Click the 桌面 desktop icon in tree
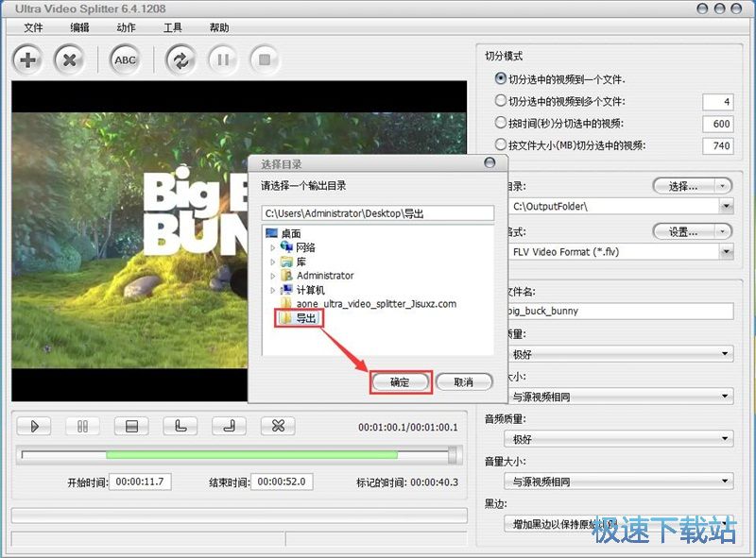Image resolution: width=756 pixels, height=558 pixels. [271, 233]
